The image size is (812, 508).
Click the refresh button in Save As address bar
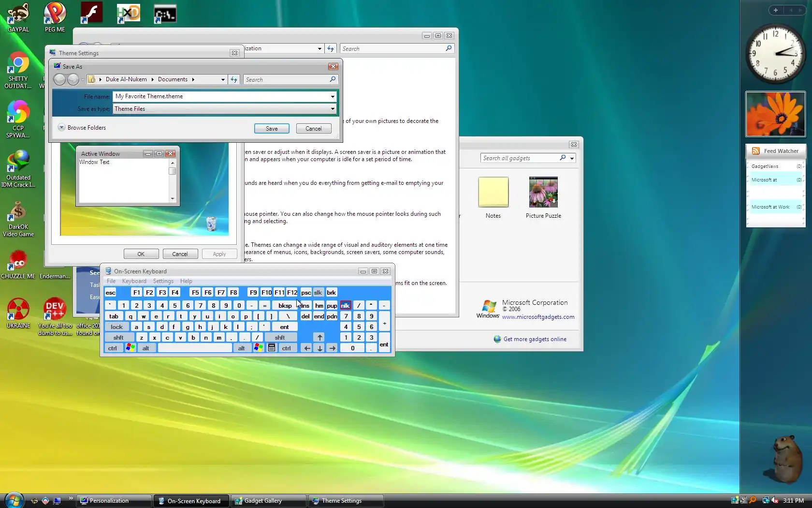pyautogui.click(x=234, y=79)
